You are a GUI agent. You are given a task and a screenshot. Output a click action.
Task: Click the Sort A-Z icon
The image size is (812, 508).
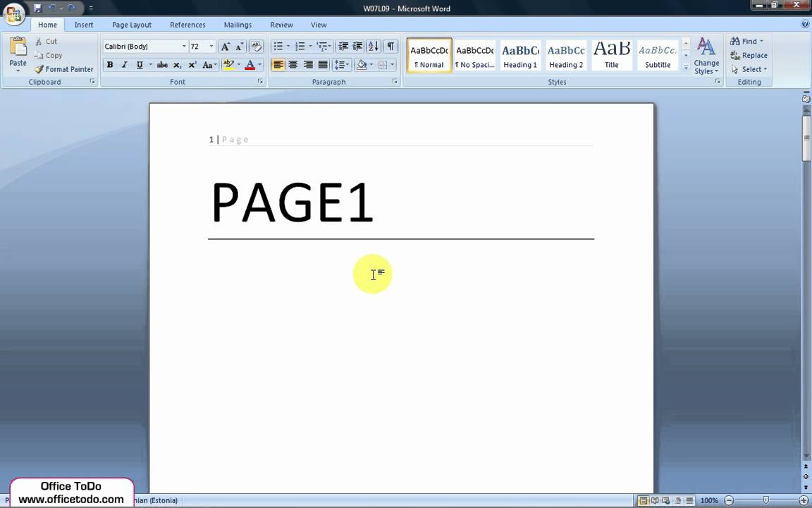(x=374, y=47)
